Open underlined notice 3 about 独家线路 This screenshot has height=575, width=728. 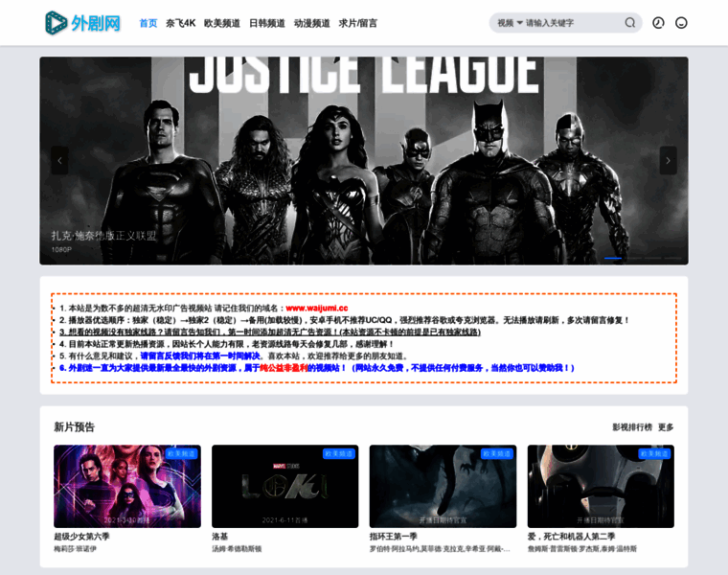click(270, 333)
